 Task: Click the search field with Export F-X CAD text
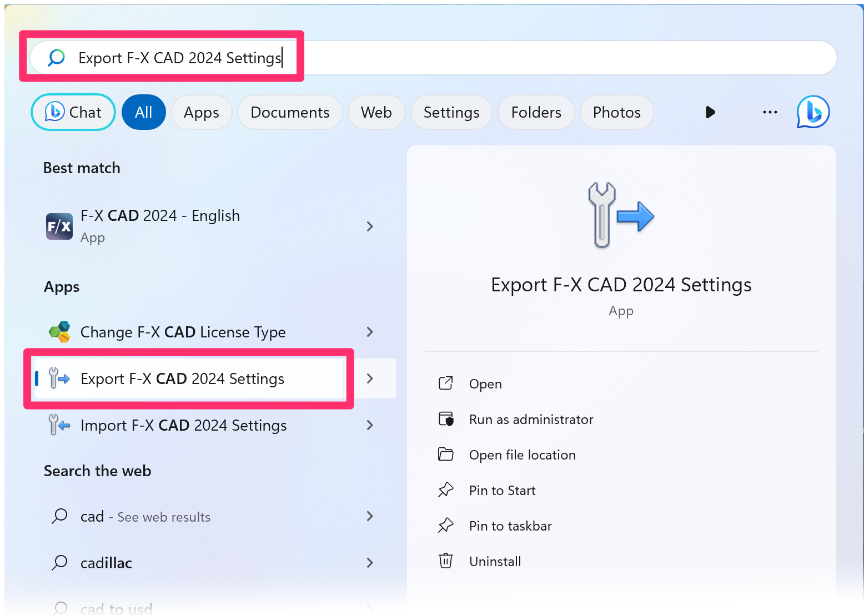pos(433,58)
